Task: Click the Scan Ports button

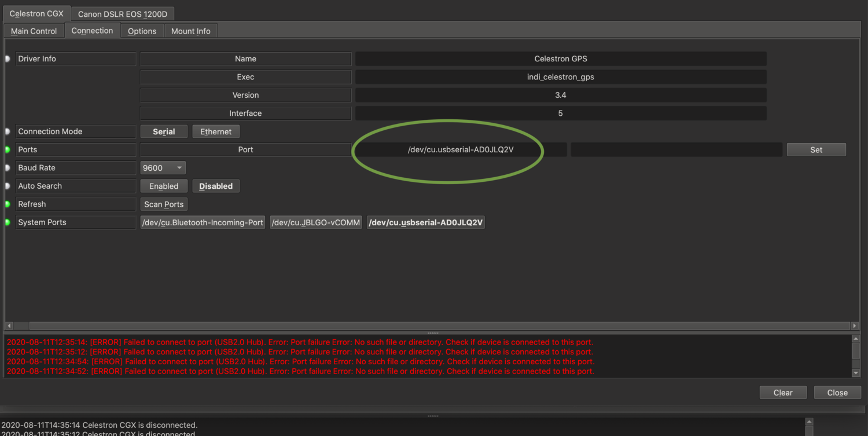Action: pos(164,204)
